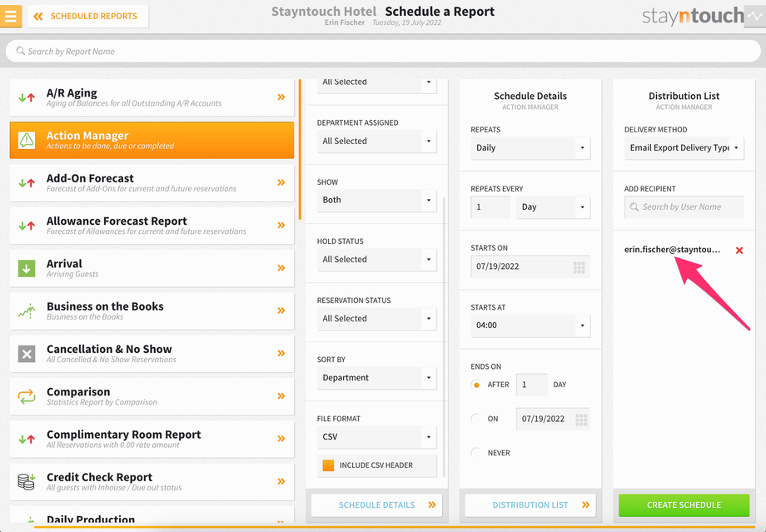Click the Starts On date field
The image size is (766, 532).
coord(530,266)
